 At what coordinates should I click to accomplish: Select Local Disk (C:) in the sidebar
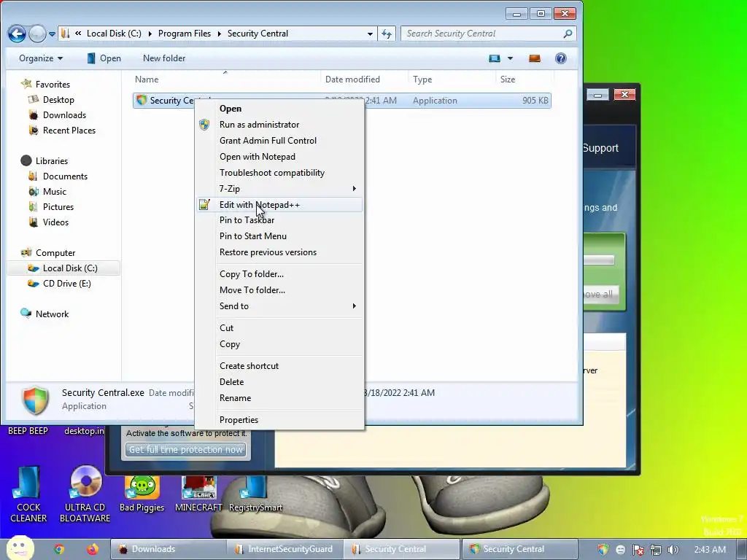pyautogui.click(x=63, y=268)
